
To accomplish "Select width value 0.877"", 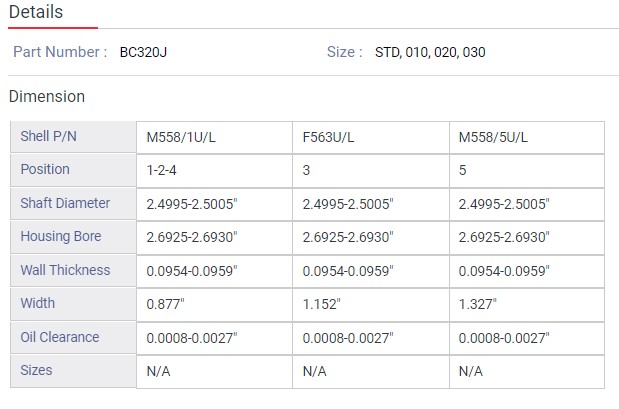I will [x=165, y=304].
